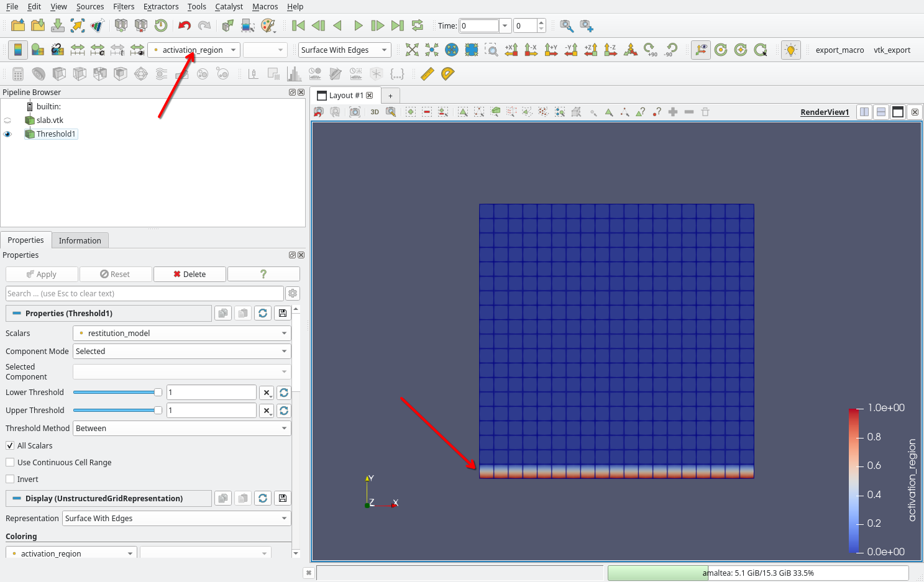The image size is (924, 582).
Task: Click the Delete button
Action: pyautogui.click(x=190, y=274)
